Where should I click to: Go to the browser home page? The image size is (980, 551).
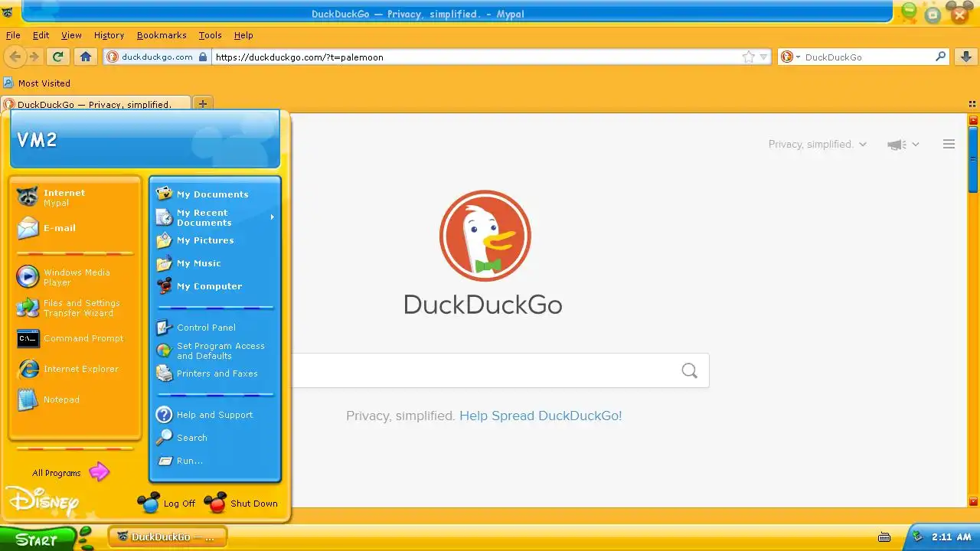point(86,57)
